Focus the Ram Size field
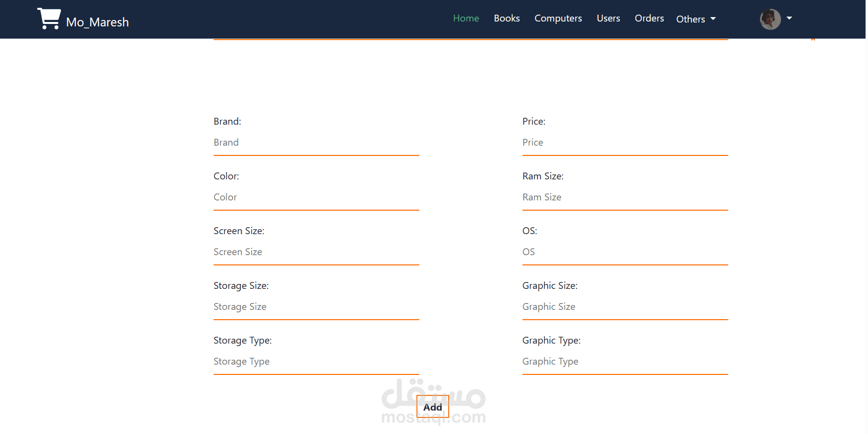Screen dimensions: 868x435 [625, 197]
